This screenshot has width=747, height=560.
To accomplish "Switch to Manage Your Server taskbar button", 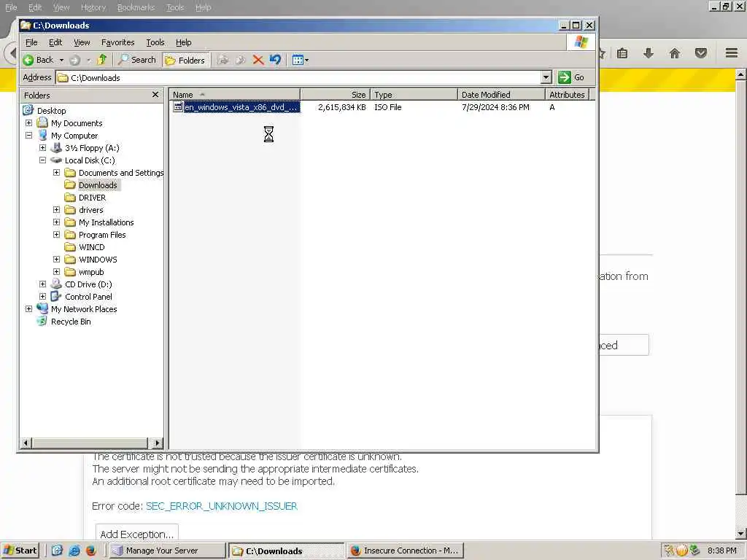I will (167, 551).
